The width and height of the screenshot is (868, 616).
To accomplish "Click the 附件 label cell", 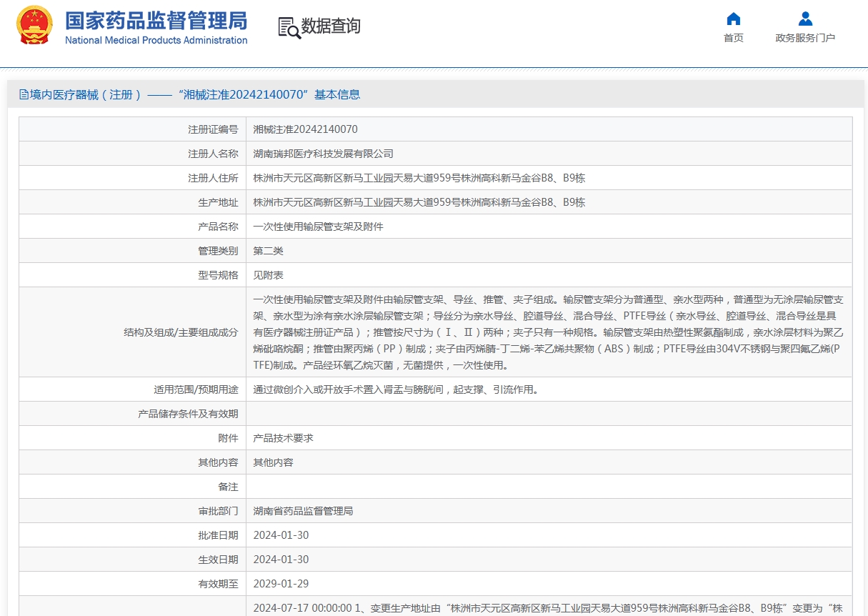I will point(132,438).
